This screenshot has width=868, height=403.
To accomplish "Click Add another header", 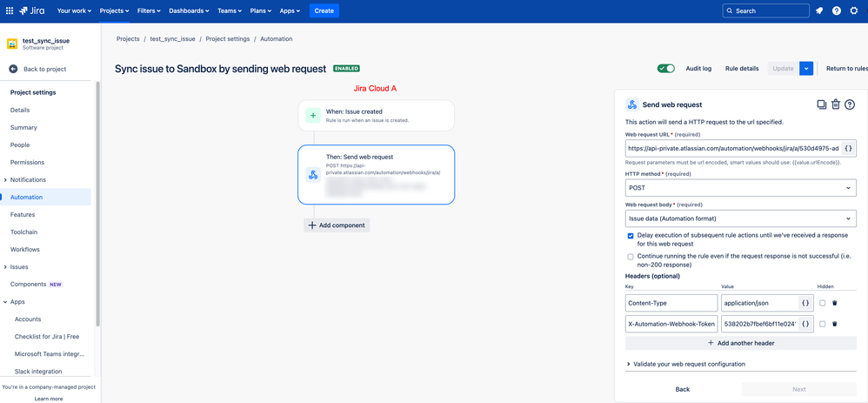I will [741, 343].
